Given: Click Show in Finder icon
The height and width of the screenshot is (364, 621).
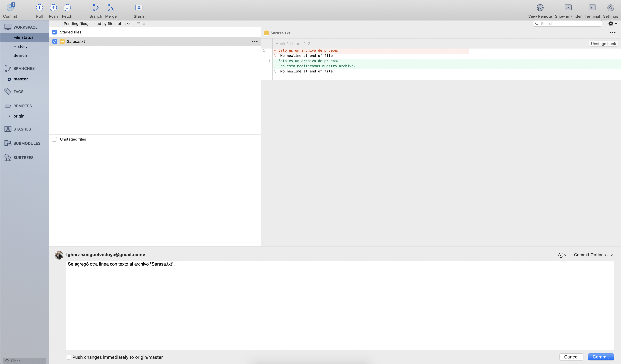Looking at the screenshot, I should (568, 8).
